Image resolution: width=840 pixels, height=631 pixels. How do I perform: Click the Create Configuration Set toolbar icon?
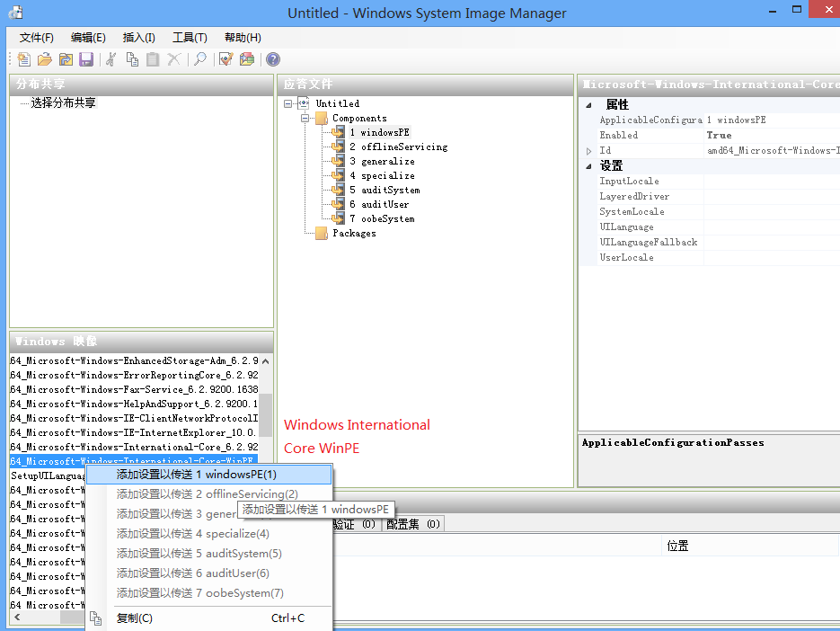247,59
